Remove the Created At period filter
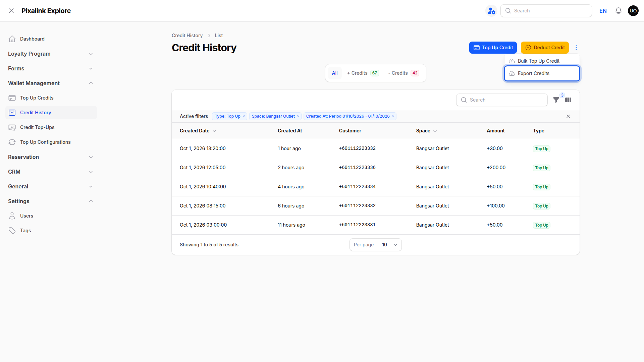This screenshot has height=362, width=644. pos(393,116)
